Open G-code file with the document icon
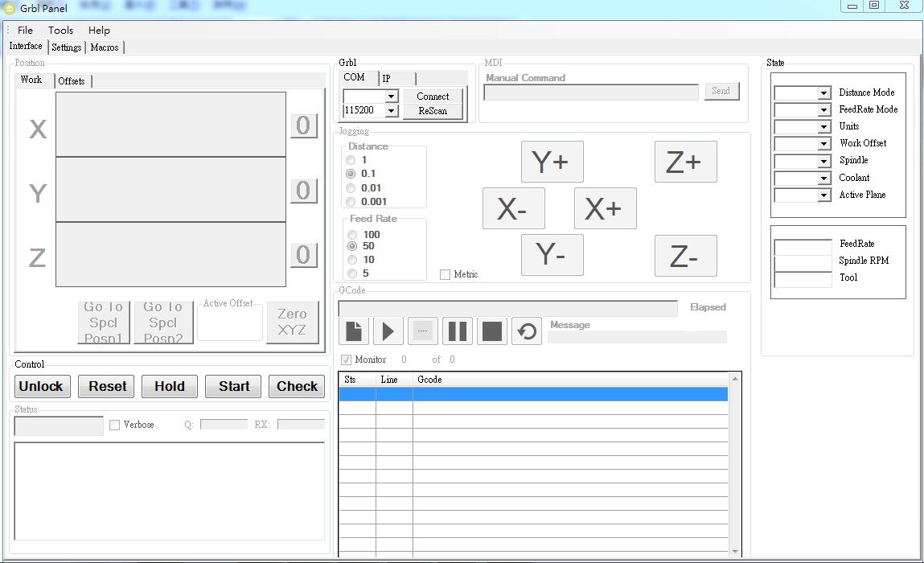Screen dimensions: 924x563 [354, 331]
